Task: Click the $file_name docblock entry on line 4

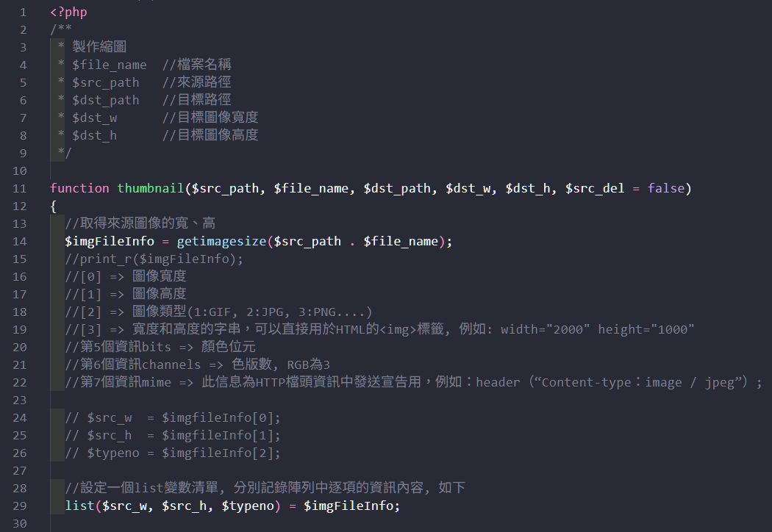Action: tap(110, 65)
